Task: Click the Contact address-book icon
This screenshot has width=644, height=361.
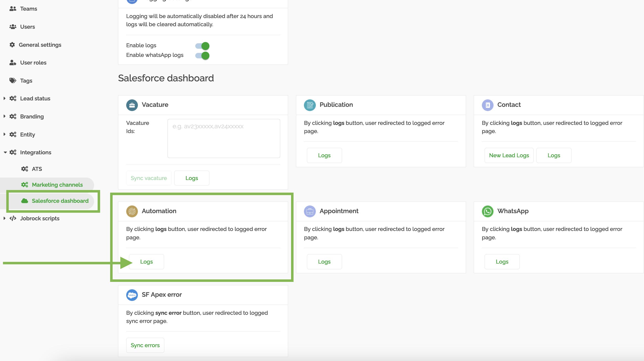Action: pyautogui.click(x=487, y=105)
